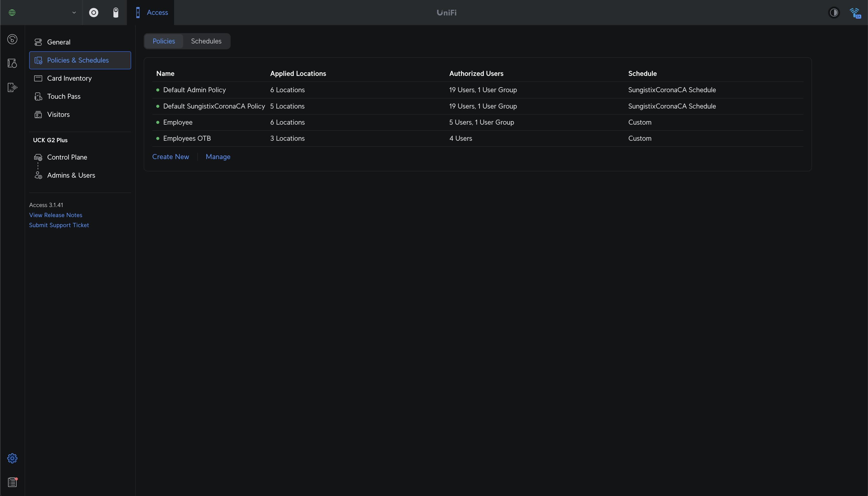Click the green globe site icon
Screen dimensions: 868x496
click(12, 13)
